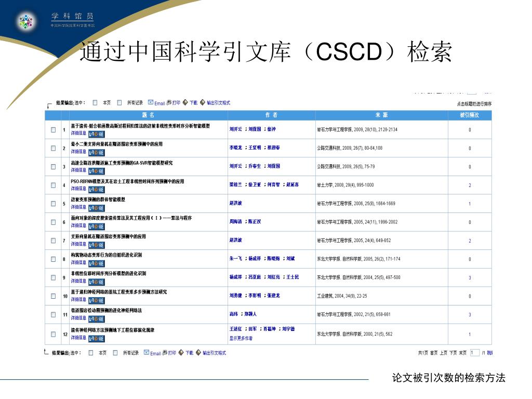
Task: Tick the 本页 checkbox in the lower output bar
Action: pos(91,353)
